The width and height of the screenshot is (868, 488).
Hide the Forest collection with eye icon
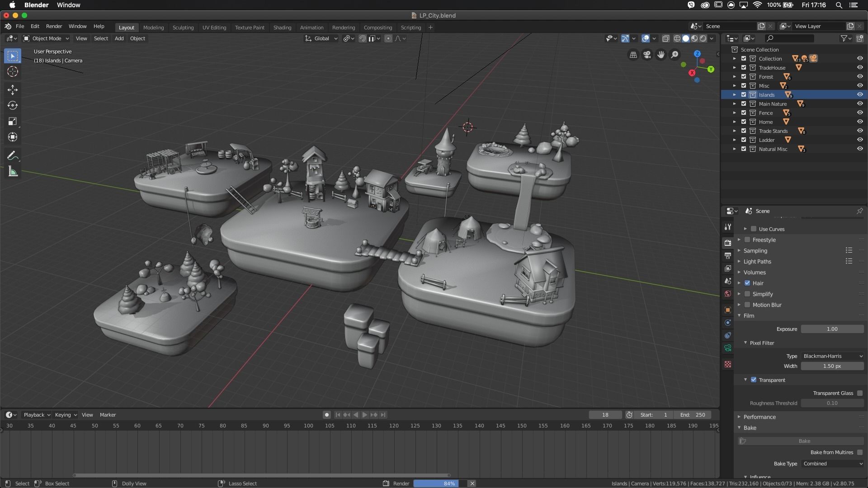[860, 76]
